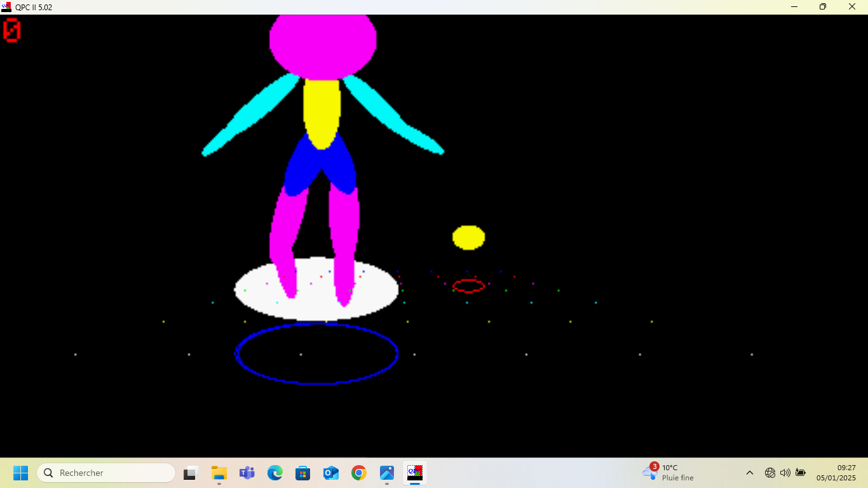Click the battery icon
Screen dimensions: 868x488
pyautogui.click(x=801, y=473)
